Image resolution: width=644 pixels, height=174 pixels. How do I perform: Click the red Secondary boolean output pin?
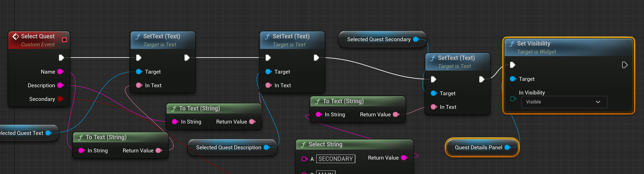(x=60, y=99)
